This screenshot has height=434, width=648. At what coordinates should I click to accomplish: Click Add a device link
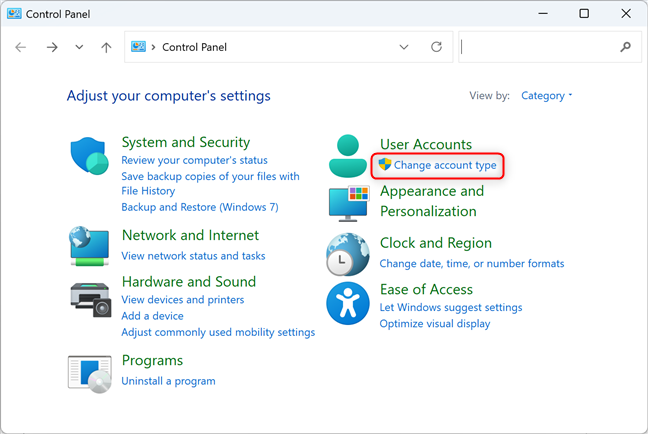pos(152,316)
